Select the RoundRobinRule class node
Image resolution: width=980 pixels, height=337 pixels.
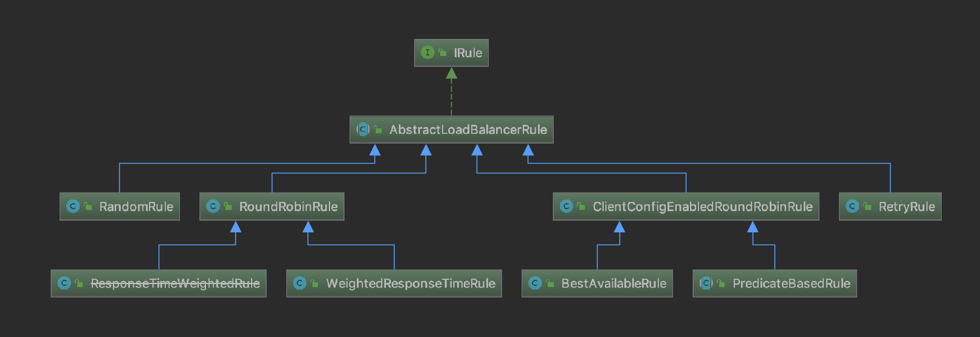pyautogui.click(x=272, y=207)
